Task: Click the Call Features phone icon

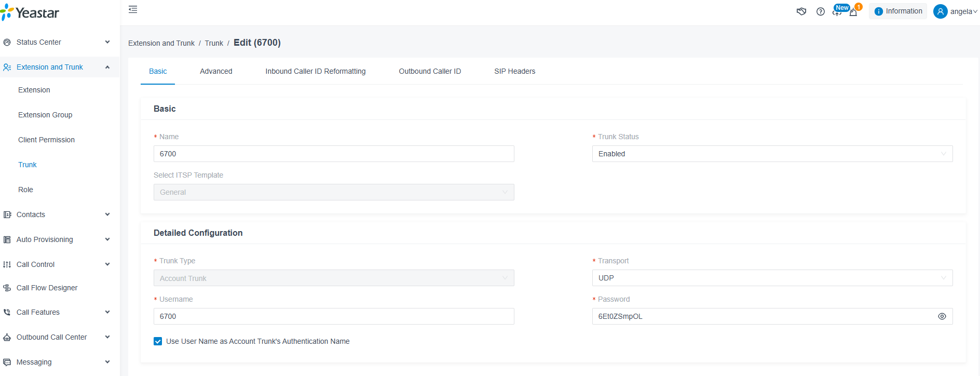Action: (x=7, y=312)
